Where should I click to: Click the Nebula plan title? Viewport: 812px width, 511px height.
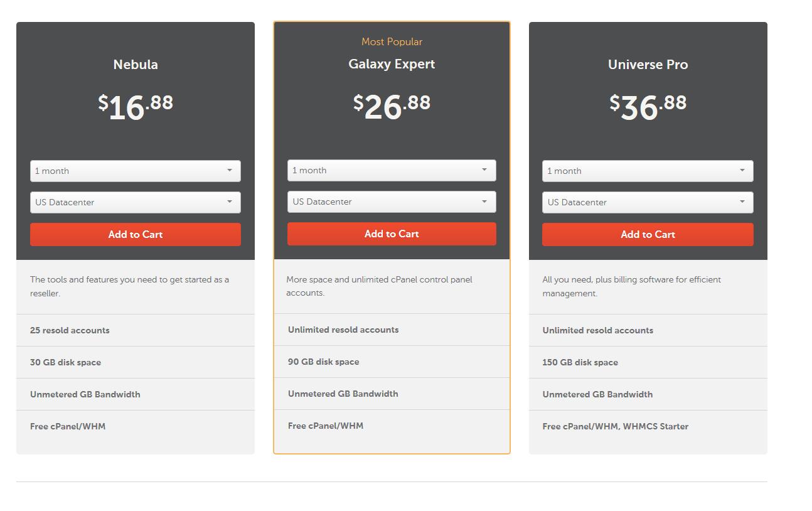tap(136, 65)
